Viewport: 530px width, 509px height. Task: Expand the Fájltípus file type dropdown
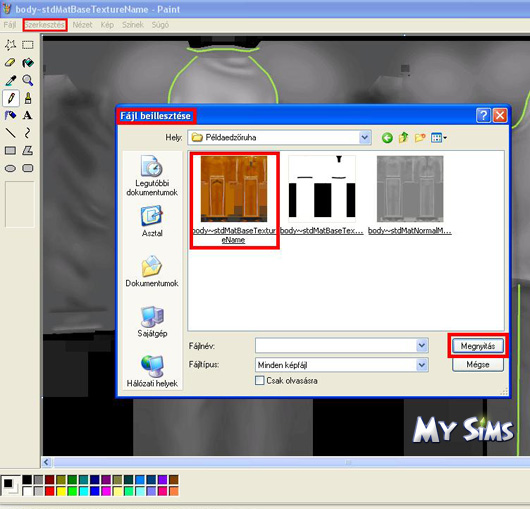(421, 365)
